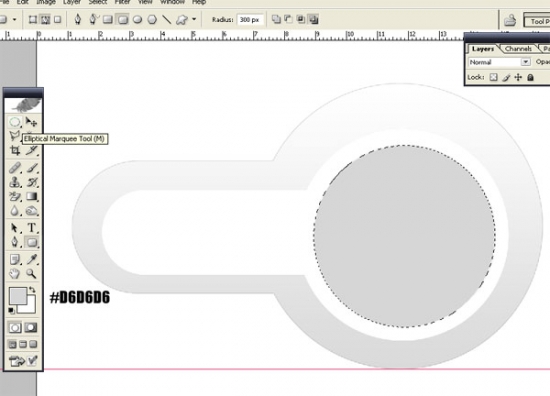This screenshot has height=396, width=550.
Task: Set Standard Screen mode
Action: [x=12, y=344]
